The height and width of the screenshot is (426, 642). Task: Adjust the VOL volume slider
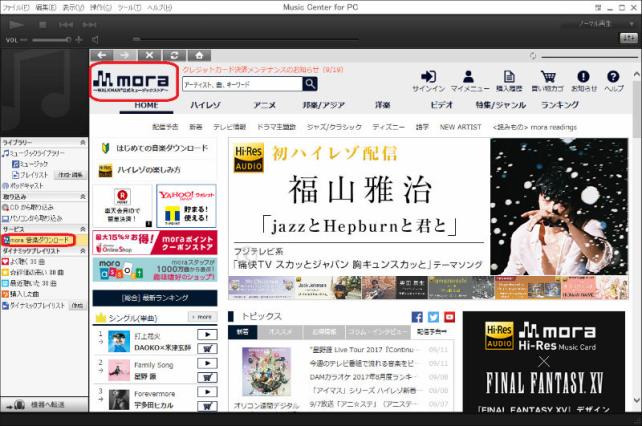51,40
